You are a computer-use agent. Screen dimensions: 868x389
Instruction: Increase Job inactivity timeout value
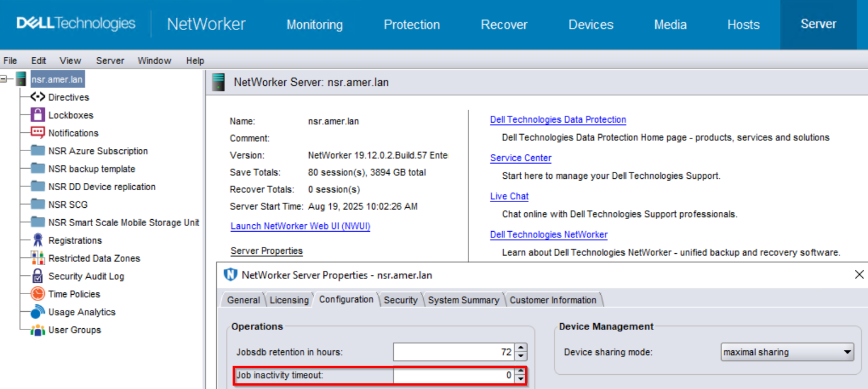[521, 371]
